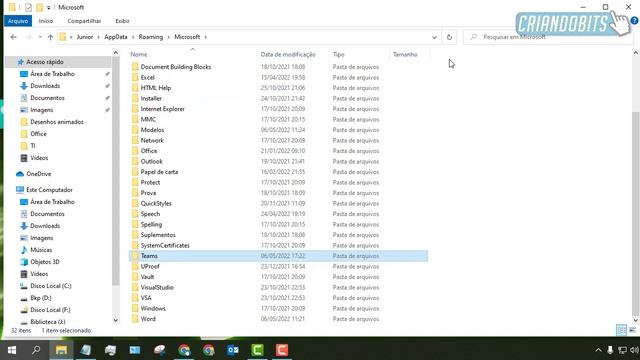
Task: Open Bkp (D:) drive
Action: point(41,298)
